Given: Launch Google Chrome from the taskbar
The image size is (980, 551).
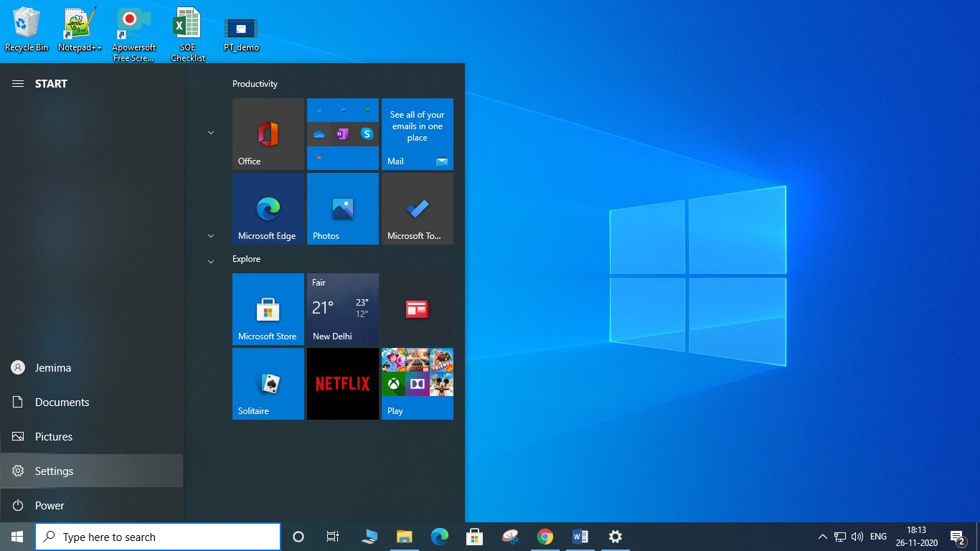Looking at the screenshot, I should [545, 537].
